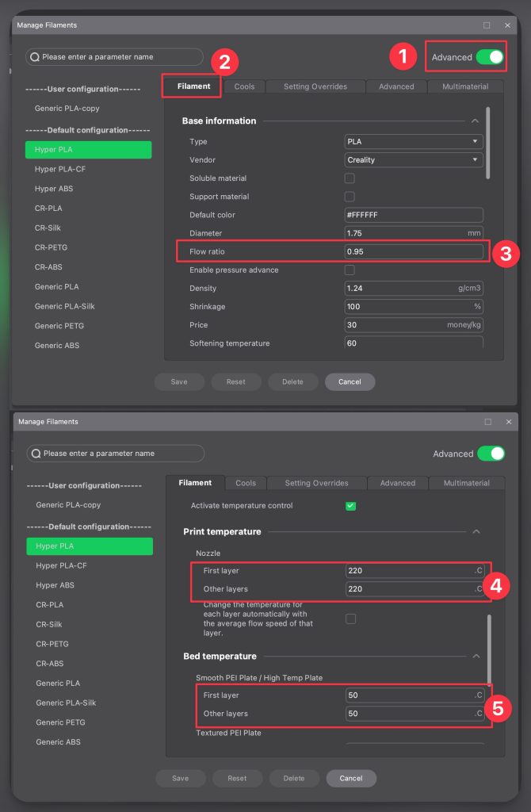The width and height of the screenshot is (531, 812).
Task: Check the Soluble material checkbox
Action: (350, 178)
